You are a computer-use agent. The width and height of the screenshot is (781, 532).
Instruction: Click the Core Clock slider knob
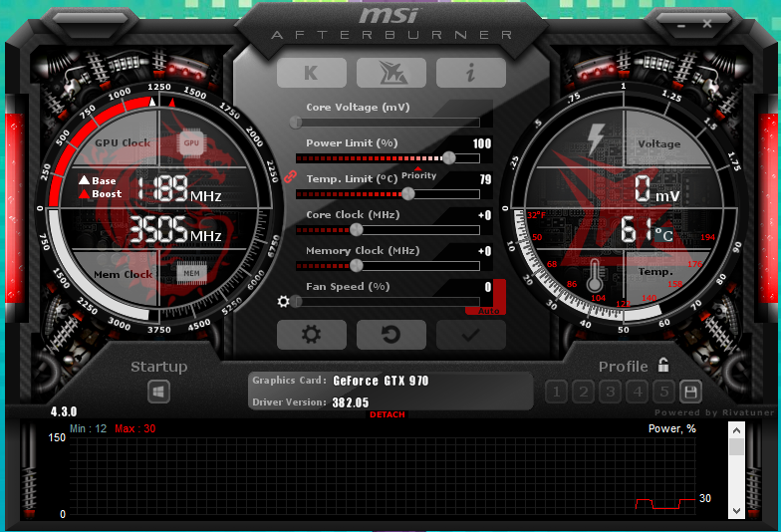click(357, 229)
